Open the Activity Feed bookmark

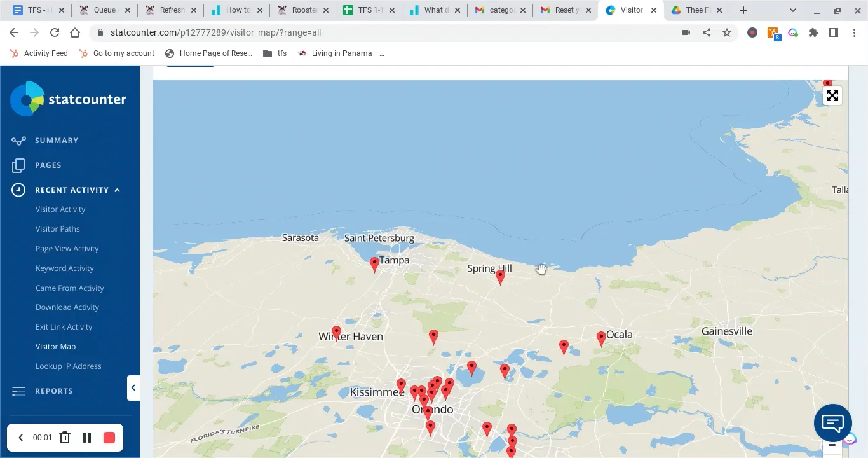click(x=39, y=53)
